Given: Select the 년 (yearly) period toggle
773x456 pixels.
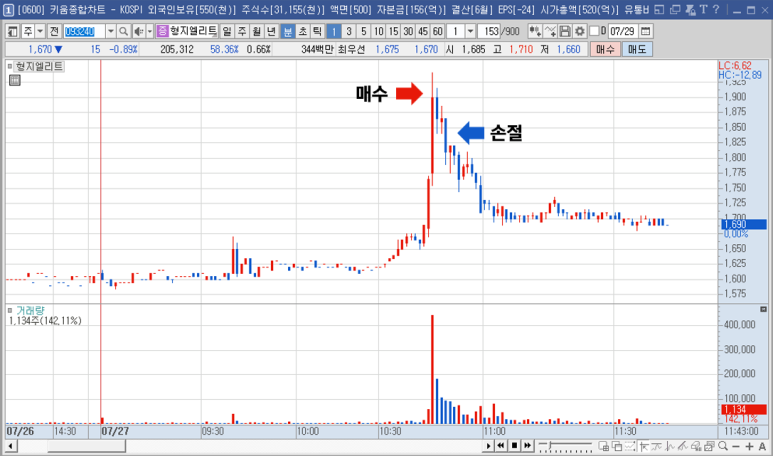Looking at the screenshot, I should [x=272, y=32].
